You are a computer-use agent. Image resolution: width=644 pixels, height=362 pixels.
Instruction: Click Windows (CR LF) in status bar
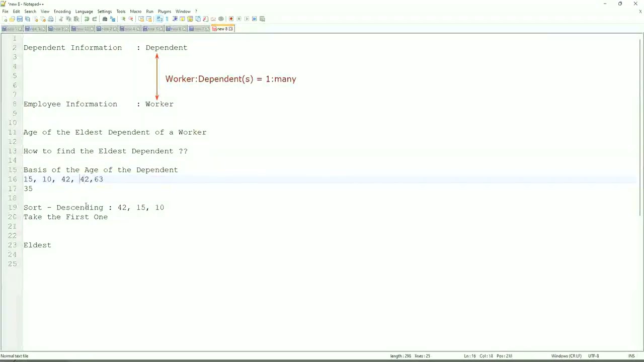(x=566, y=356)
